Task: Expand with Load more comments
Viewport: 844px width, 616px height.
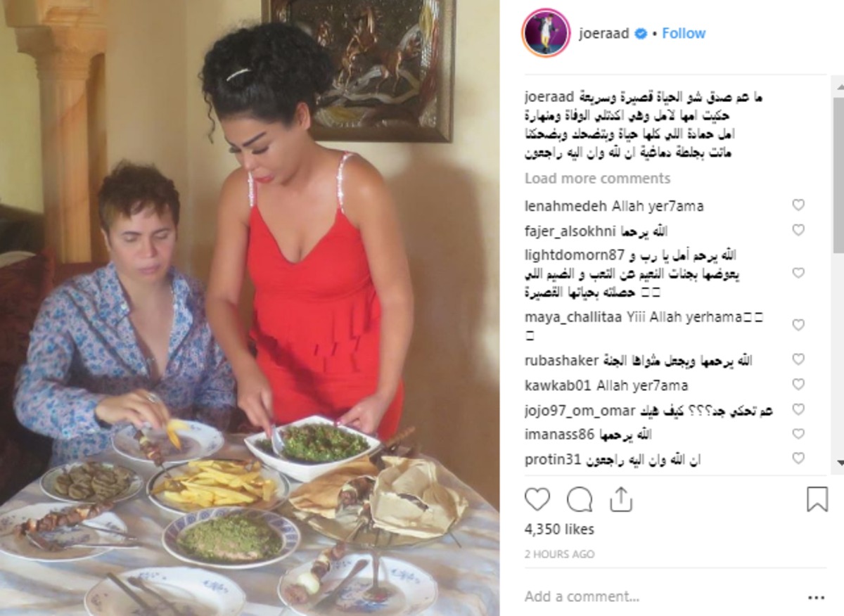Action: click(x=597, y=179)
